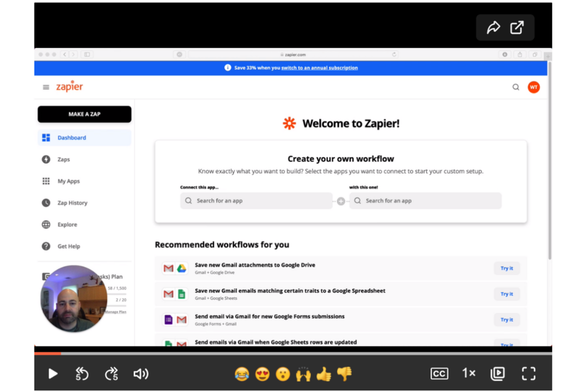The width and height of the screenshot is (588, 392).
Task: Click the page vertical scrollbar
Action: pos(550,161)
